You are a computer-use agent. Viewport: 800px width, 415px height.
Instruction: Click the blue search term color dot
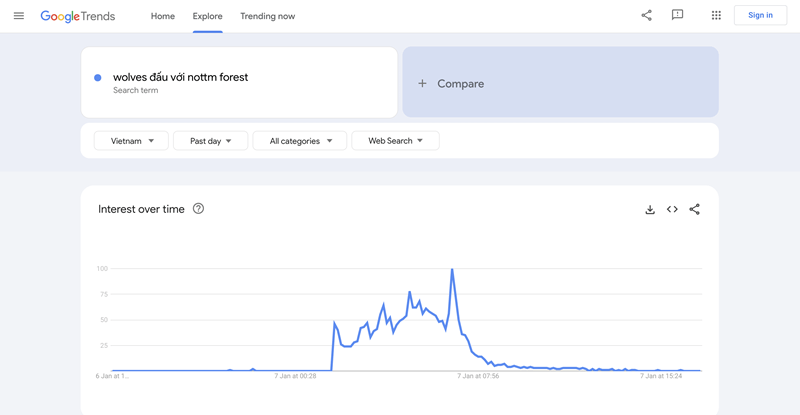tap(97, 78)
